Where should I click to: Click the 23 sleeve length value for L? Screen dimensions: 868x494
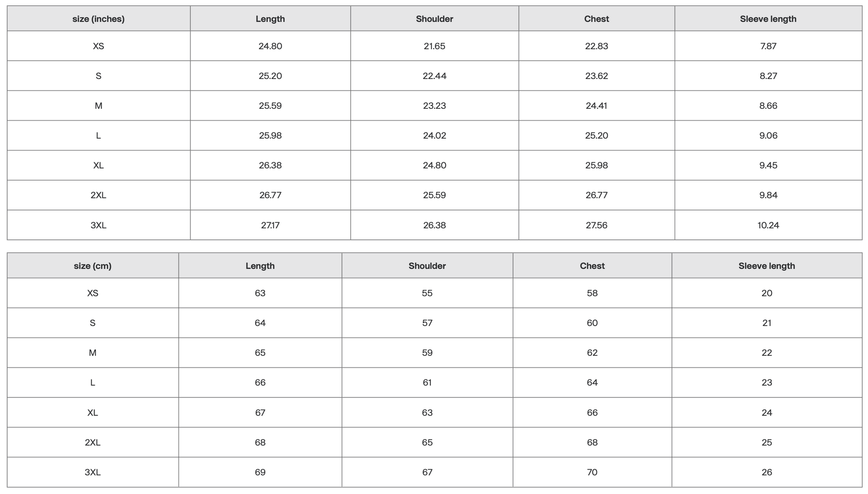(766, 383)
